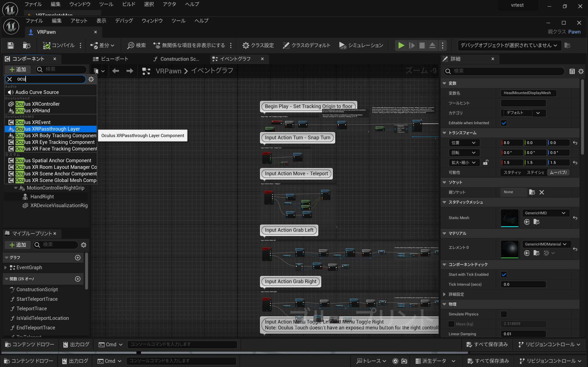Click the graph navigate back arrow
588x367 pixels.
pyautogui.click(x=115, y=71)
